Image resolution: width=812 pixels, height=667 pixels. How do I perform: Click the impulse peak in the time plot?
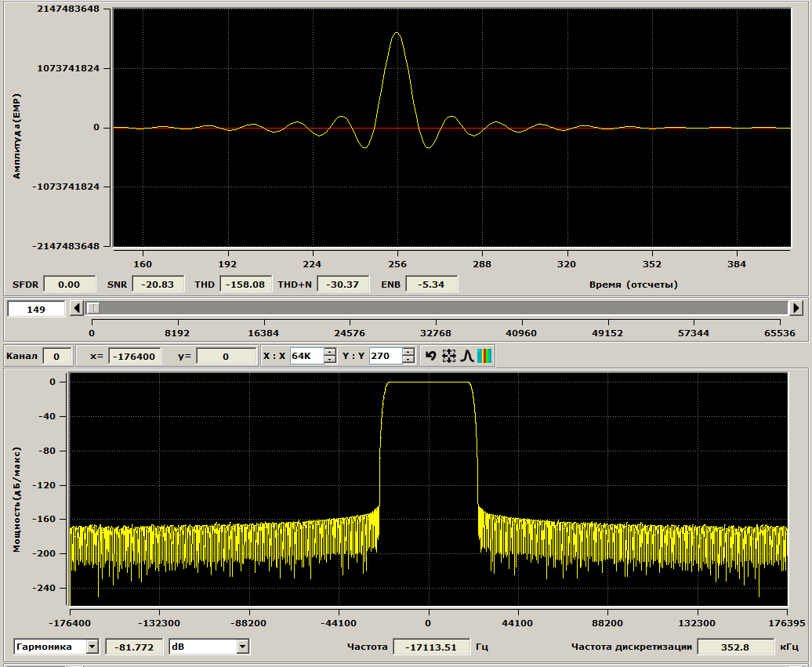pos(397,33)
